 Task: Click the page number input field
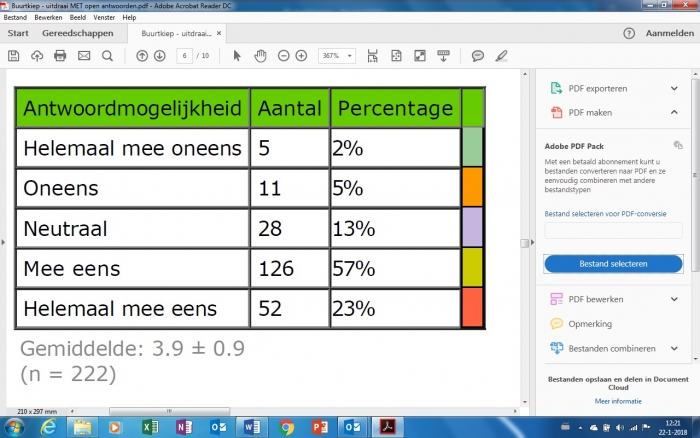coord(184,55)
